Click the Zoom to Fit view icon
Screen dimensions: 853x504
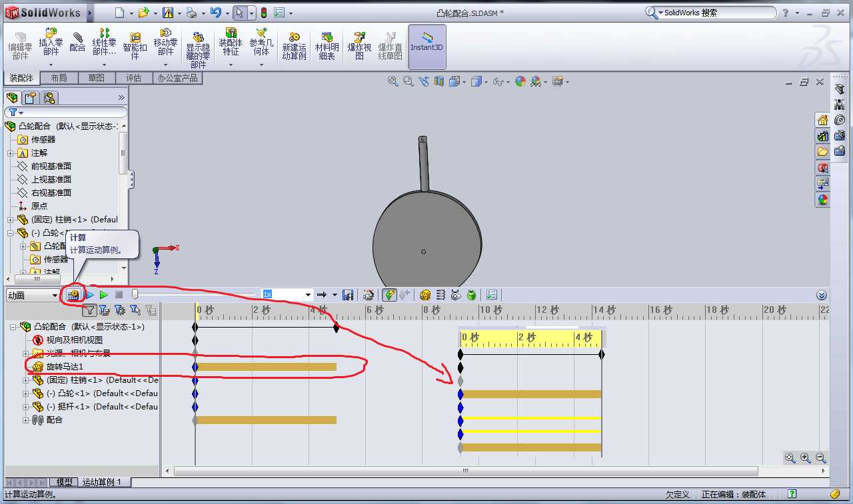393,81
